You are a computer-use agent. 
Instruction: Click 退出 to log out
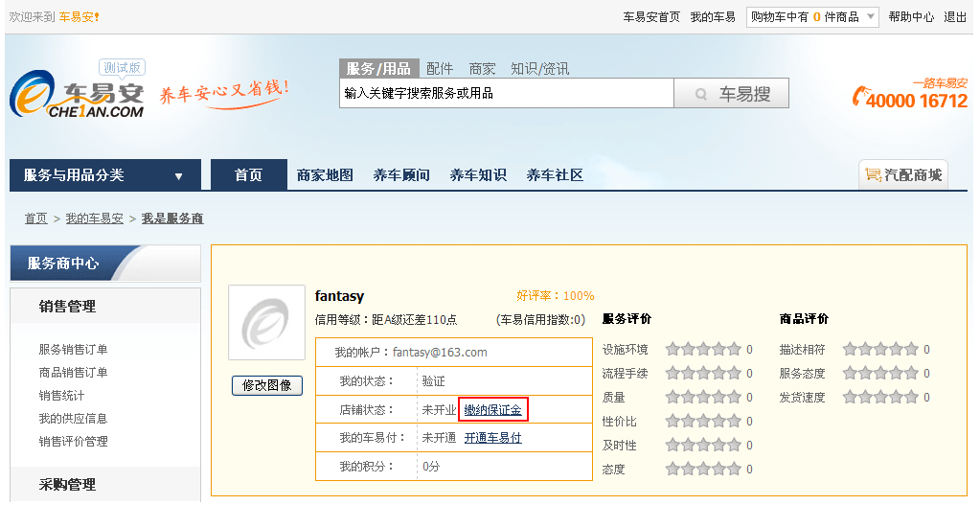point(955,17)
